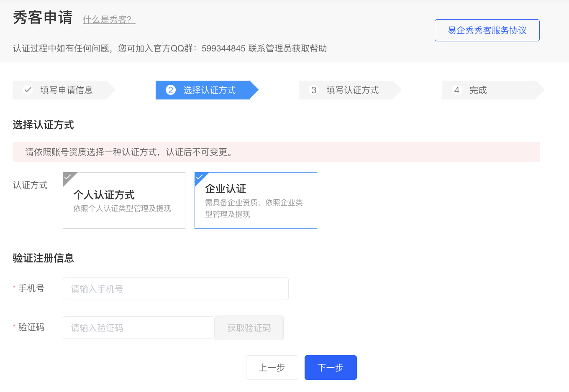Go to the 填写申请信息 step

(66, 90)
